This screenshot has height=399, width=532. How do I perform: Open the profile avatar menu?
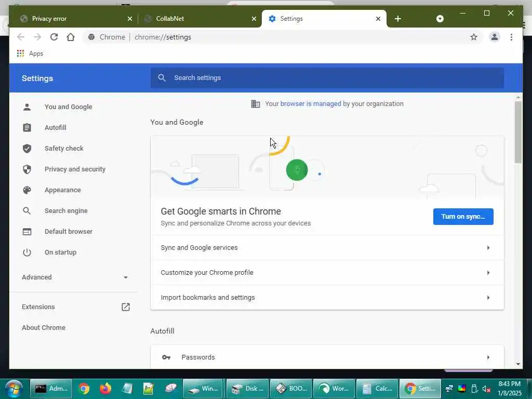click(x=495, y=37)
